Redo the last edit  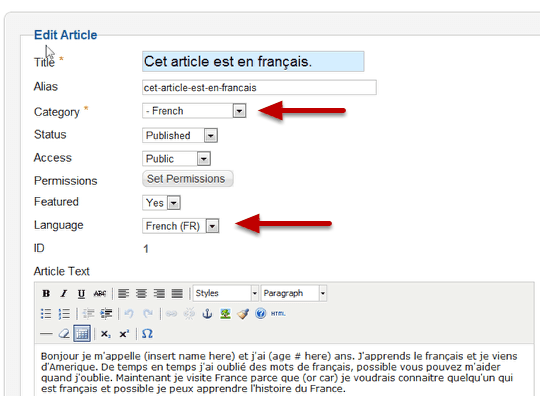click(148, 314)
